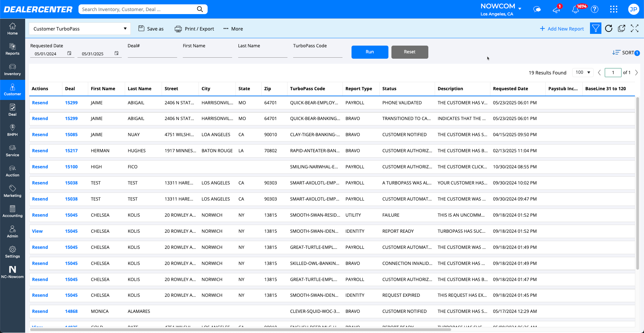The width and height of the screenshot is (644, 333).
Task: Open the Home sidebar icon
Action: pyautogui.click(x=12, y=29)
